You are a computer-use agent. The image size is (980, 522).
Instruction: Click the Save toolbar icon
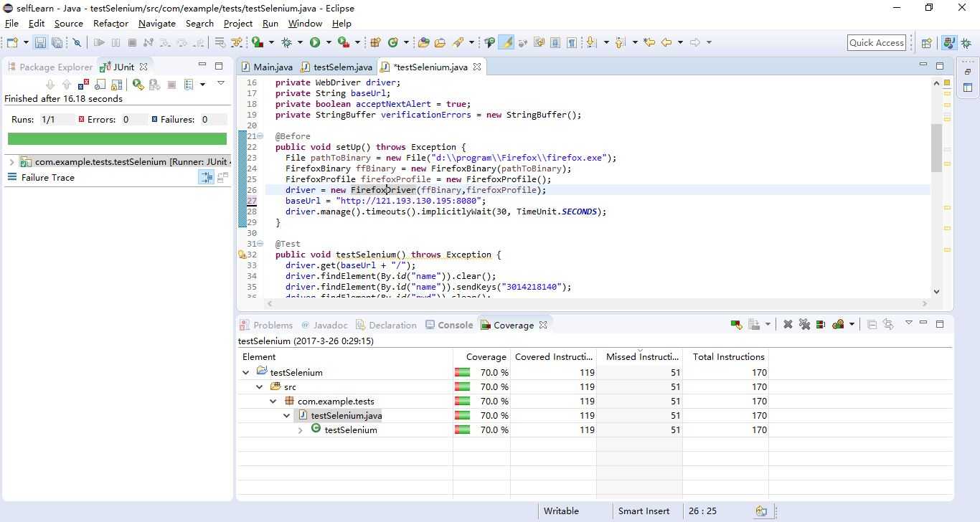pos(40,42)
